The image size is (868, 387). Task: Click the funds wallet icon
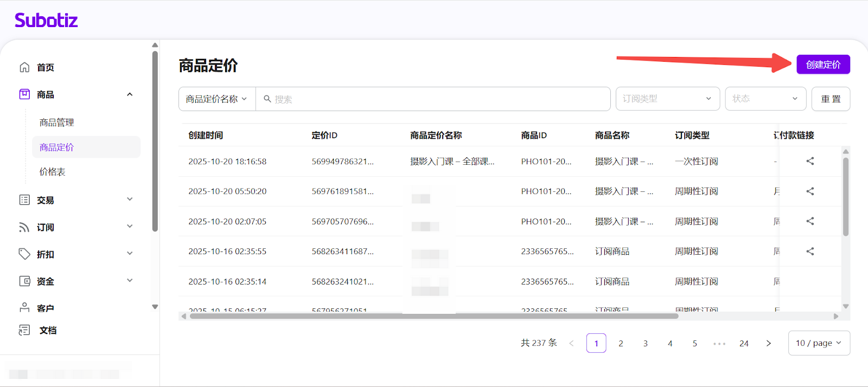pos(24,281)
